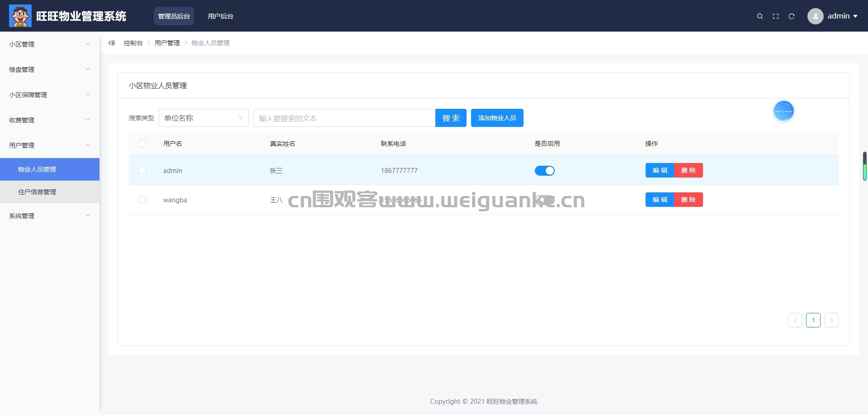The width and height of the screenshot is (868, 415).
Task: Click the blue floating circle button
Action: coord(783,111)
